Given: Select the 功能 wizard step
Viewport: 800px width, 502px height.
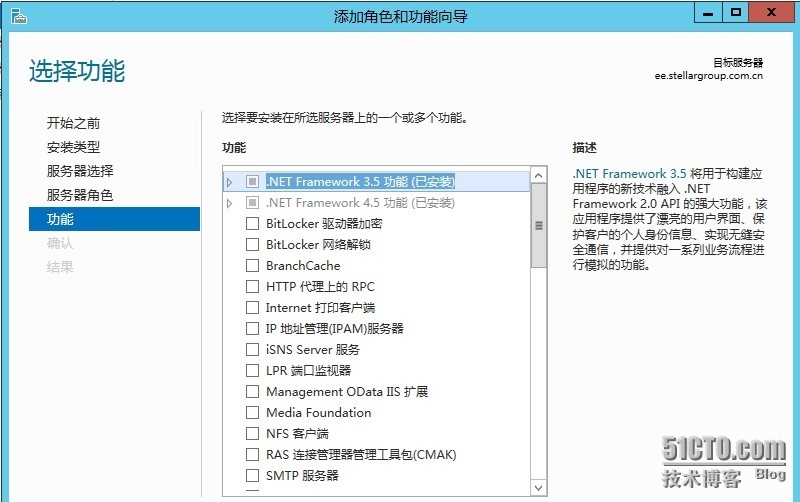Looking at the screenshot, I should point(114,219).
